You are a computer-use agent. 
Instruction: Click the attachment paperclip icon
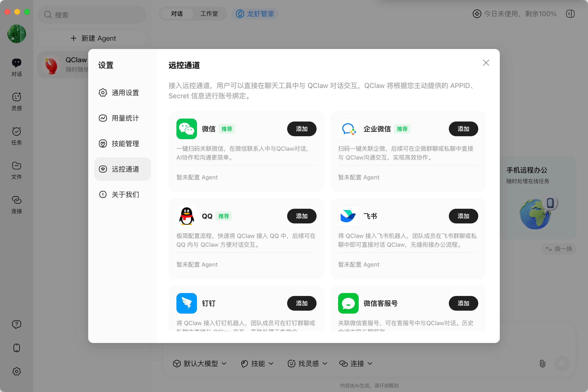(542, 363)
